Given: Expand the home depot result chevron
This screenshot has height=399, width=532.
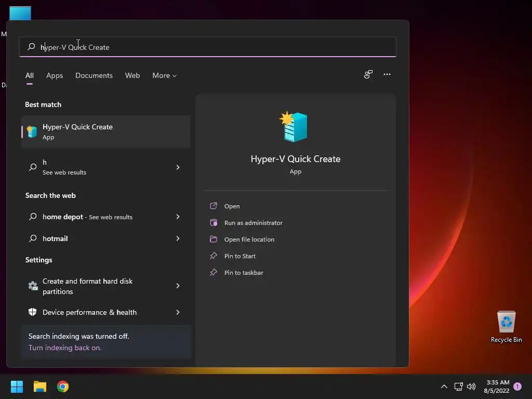Looking at the screenshot, I should click(178, 217).
